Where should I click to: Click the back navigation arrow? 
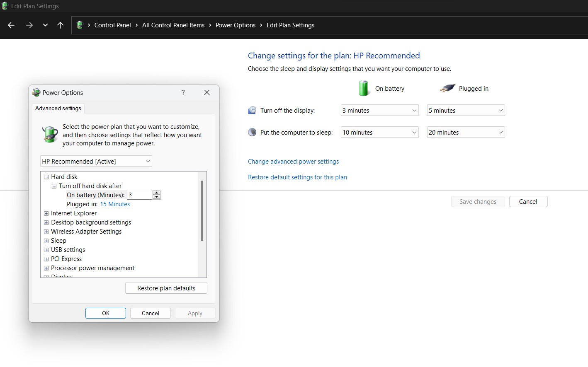pos(11,25)
